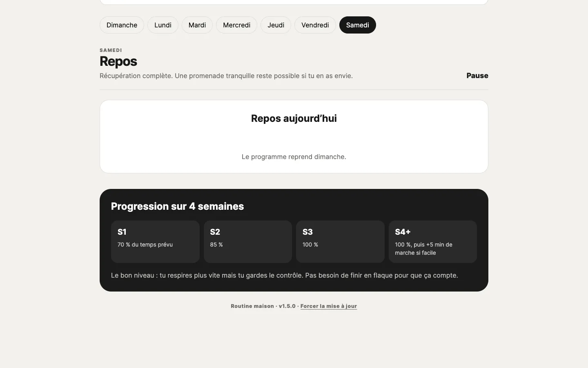Click the '100 %, puis +5 min' description
This screenshot has height=368, width=588.
[x=424, y=249]
